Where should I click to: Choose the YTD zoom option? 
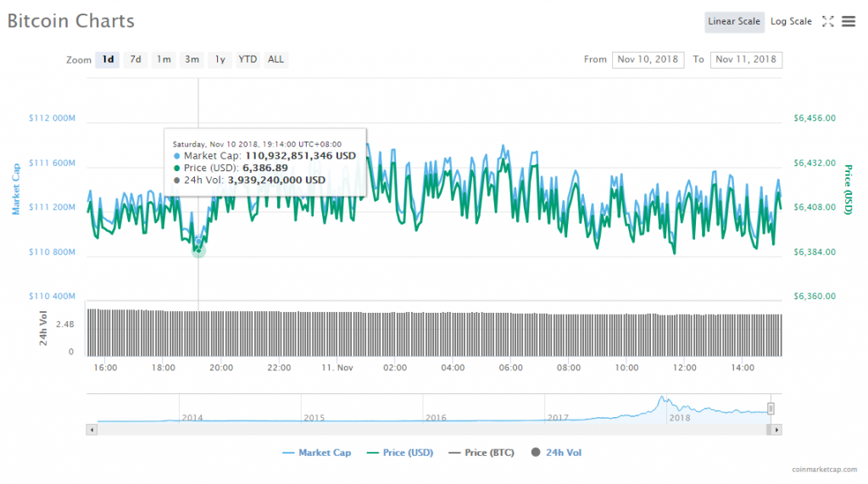pos(248,59)
